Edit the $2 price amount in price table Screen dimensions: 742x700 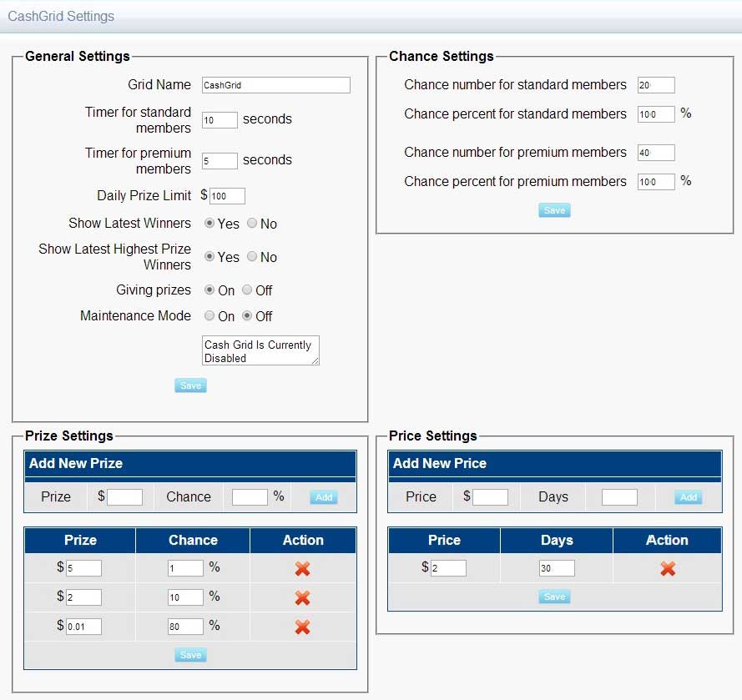[x=448, y=568]
